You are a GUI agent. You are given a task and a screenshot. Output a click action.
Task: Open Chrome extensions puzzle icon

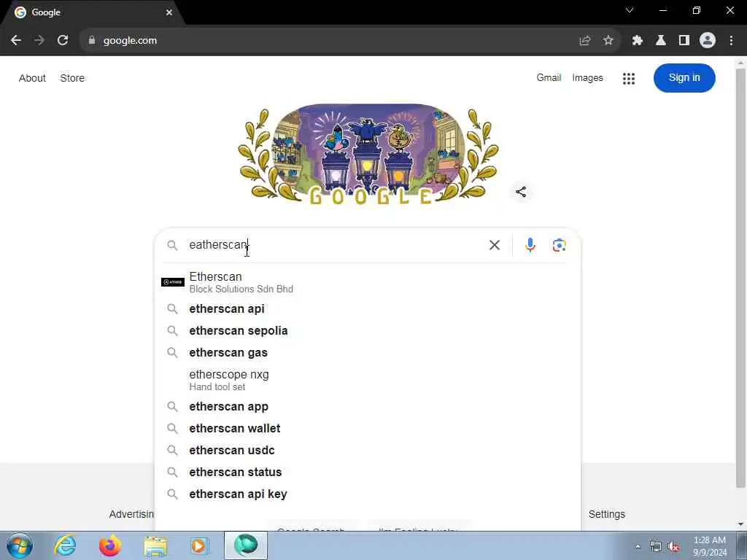(x=638, y=41)
